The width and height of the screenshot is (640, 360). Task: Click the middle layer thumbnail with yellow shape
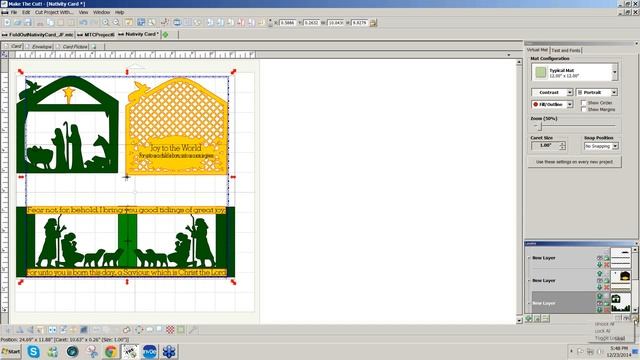tap(620, 280)
